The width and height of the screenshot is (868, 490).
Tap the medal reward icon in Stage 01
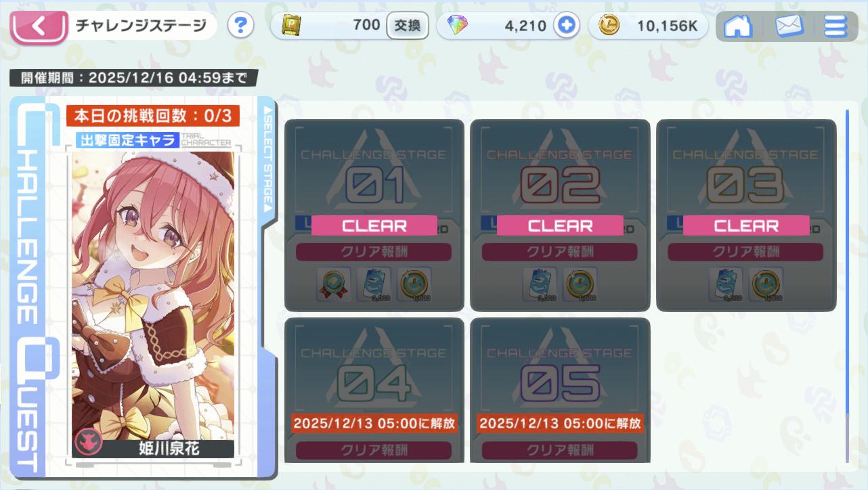(334, 284)
